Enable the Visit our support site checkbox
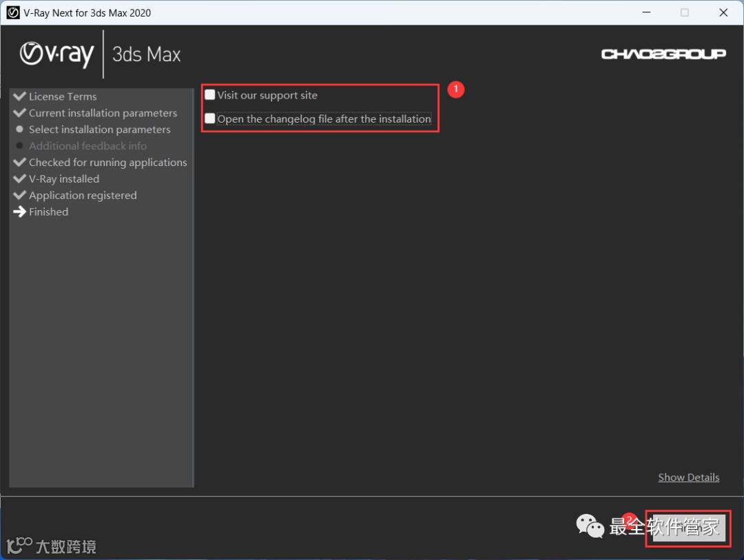The image size is (744, 560). click(209, 94)
